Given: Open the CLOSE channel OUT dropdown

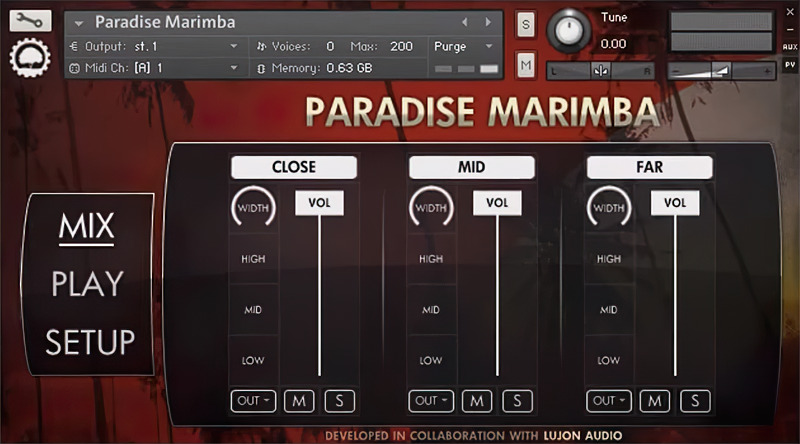Looking at the screenshot, I should pos(253,401).
